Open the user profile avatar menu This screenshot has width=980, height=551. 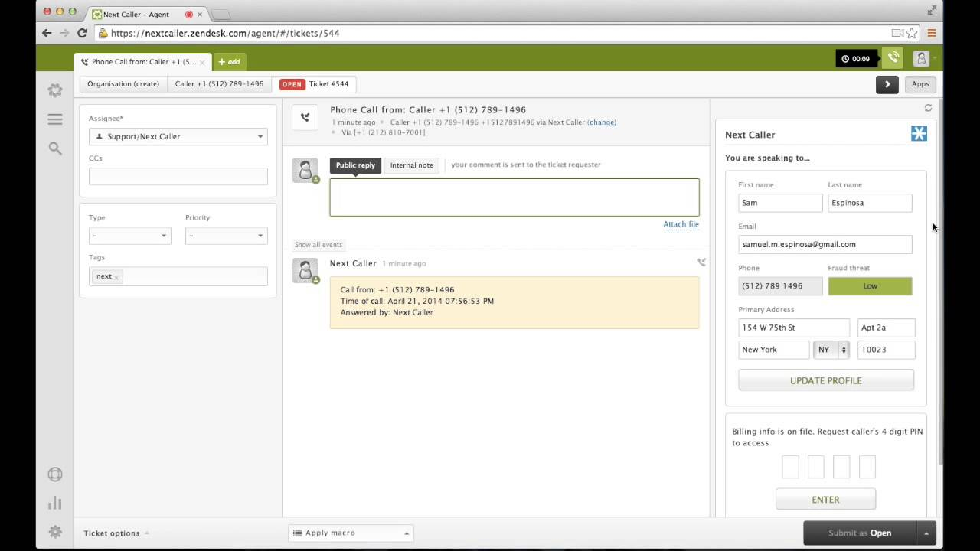(x=921, y=58)
